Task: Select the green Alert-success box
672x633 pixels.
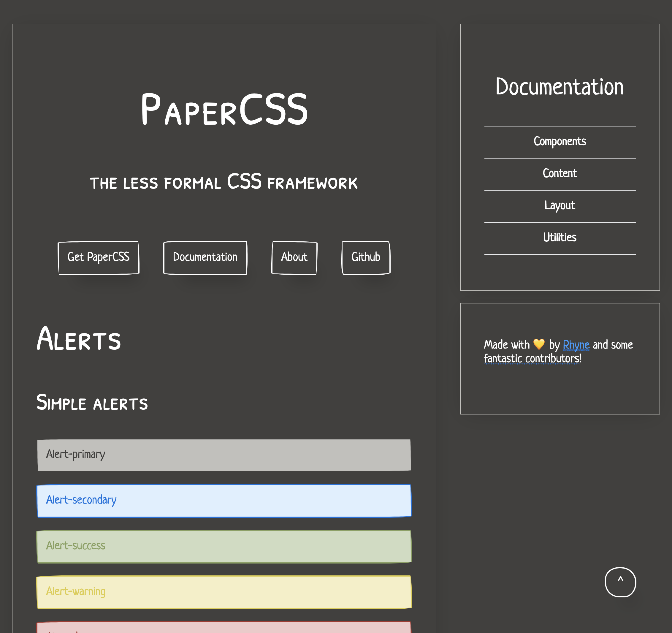Action: [x=224, y=546]
